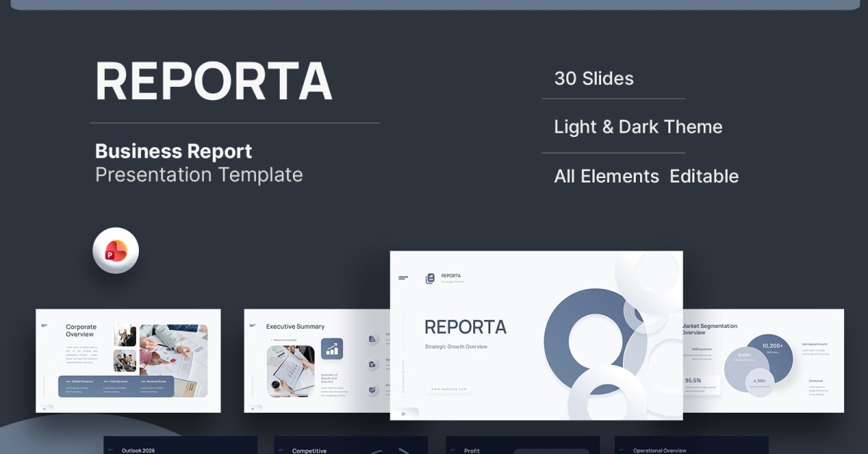868x454 pixels.
Task: Click the 95,5% stat card
Action: pos(702,384)
